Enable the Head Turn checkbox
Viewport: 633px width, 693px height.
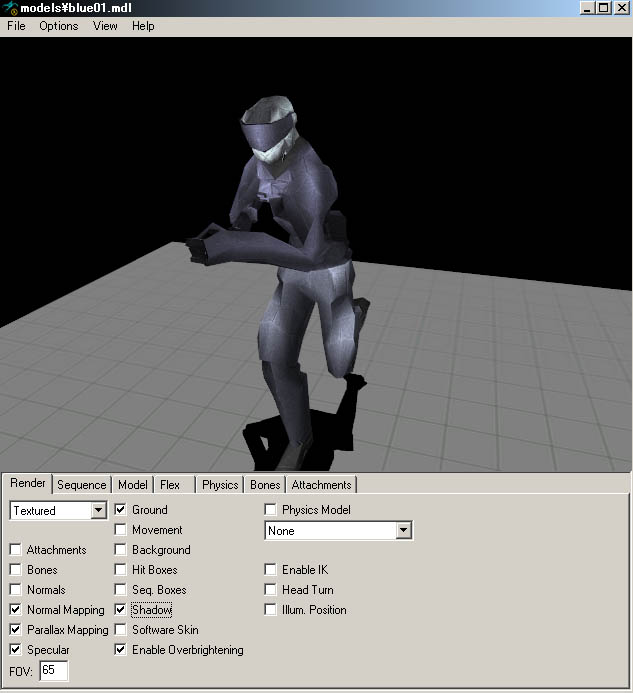270,590
